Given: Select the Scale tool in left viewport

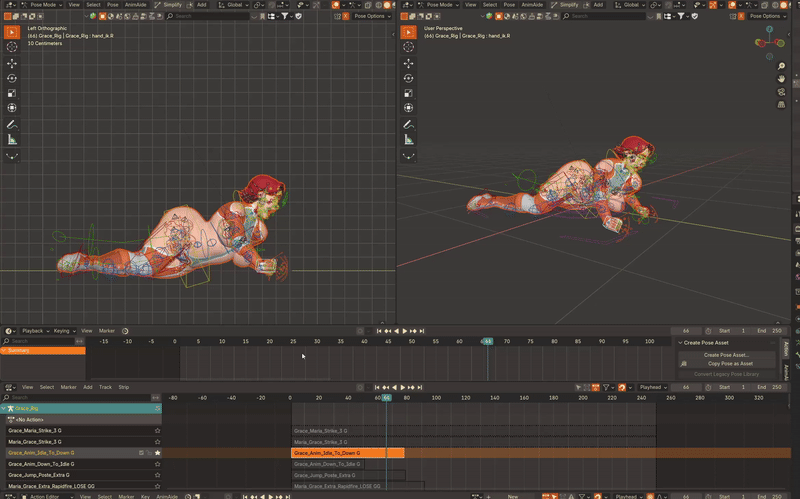Looking at the screenshot, I should (12, 93).
